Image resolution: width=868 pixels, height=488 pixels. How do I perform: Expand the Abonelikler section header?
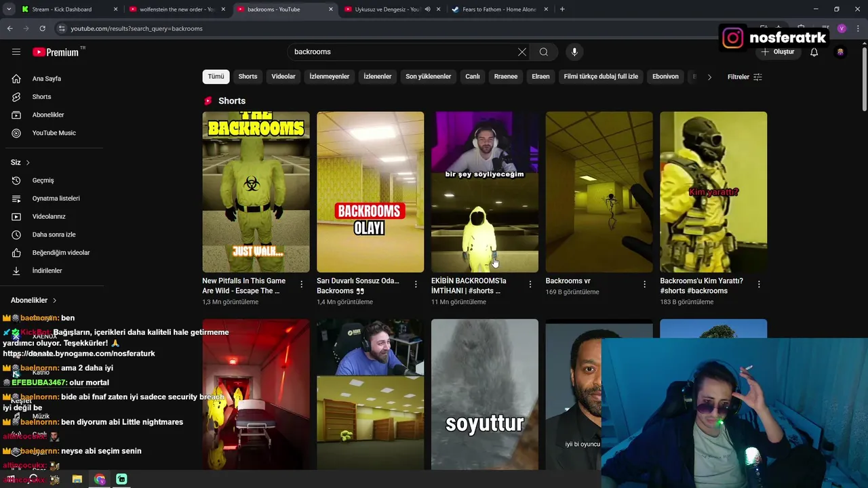(x=34, y=300)
